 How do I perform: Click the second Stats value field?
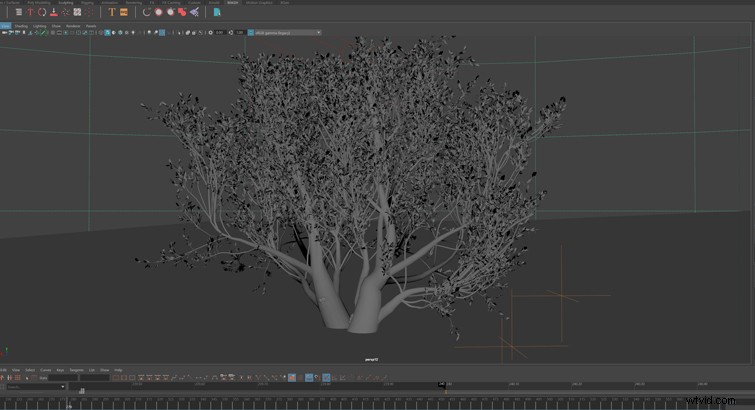[95, 378]
